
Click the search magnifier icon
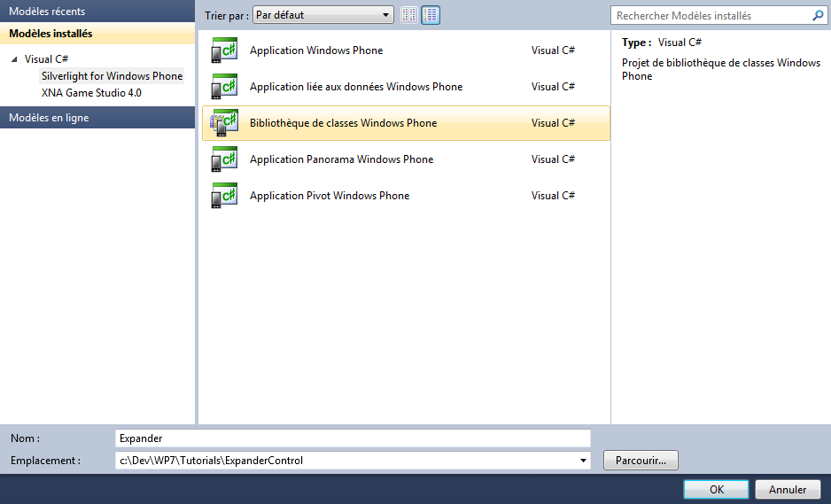[x=818, y=16]
